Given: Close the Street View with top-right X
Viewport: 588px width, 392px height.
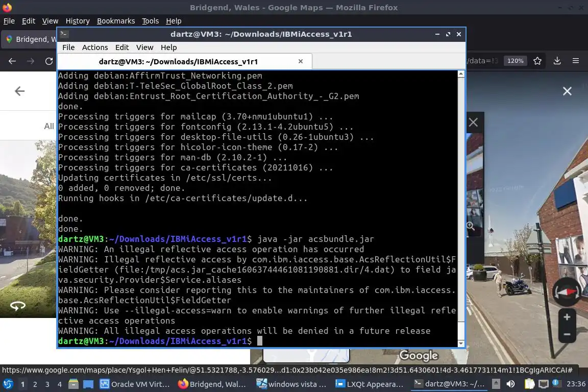Looking at the screenshot, I should pyautogui.click(x=567, y=91).
